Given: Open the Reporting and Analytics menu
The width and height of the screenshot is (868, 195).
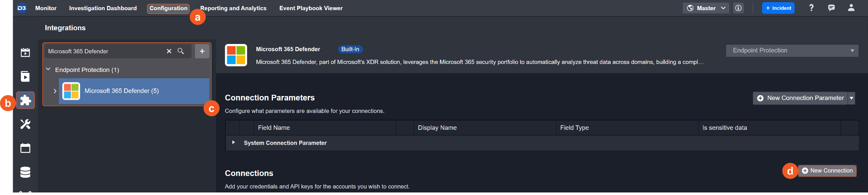Looking at the screenshot, I should pyautogui.click(x=233, y=8).
